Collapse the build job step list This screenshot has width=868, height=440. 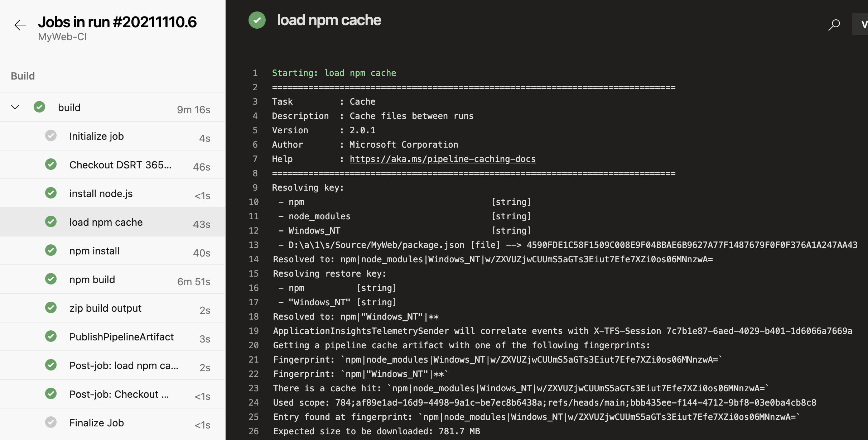pyautogui.click(x=15, y=107)
